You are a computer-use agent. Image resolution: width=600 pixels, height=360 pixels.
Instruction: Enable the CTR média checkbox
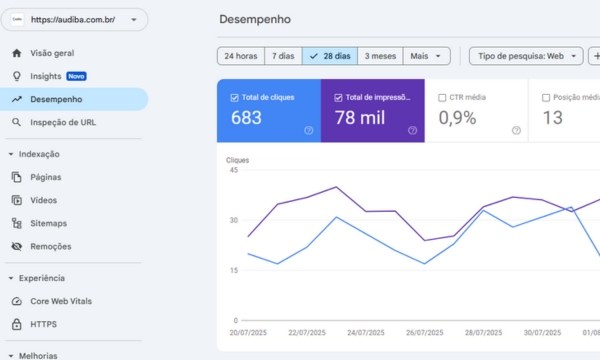tap(442, 98)
